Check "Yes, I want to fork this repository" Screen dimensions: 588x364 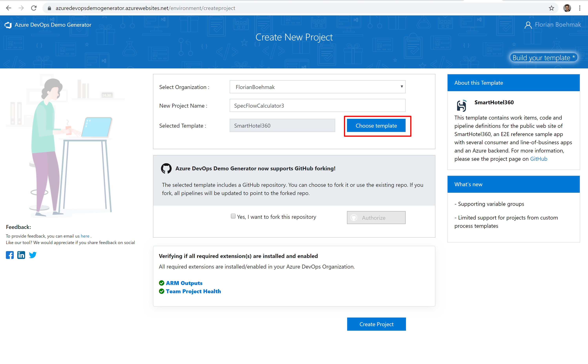233,216
